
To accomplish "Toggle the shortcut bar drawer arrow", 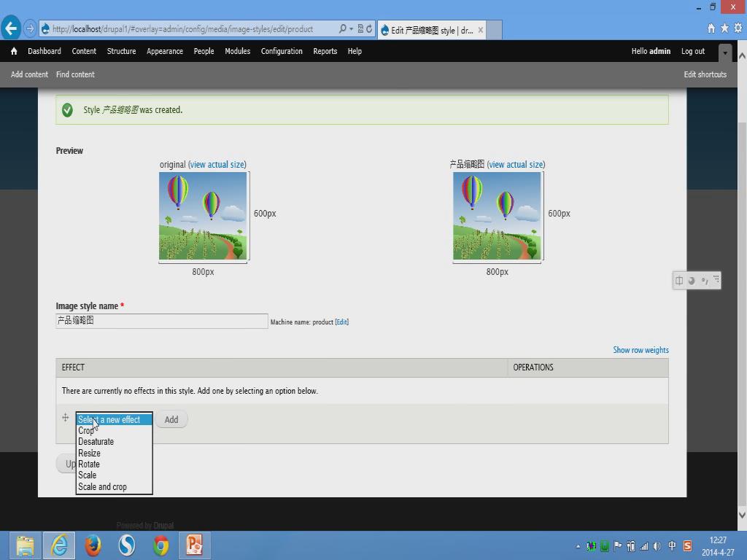I will click(x=724, y=52).
